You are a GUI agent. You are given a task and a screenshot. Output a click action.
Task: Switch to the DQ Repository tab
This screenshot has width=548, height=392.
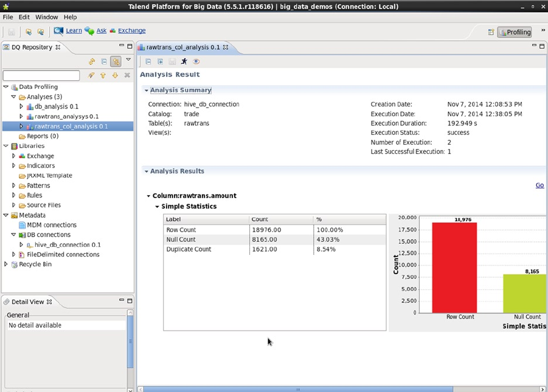point(32,47)
